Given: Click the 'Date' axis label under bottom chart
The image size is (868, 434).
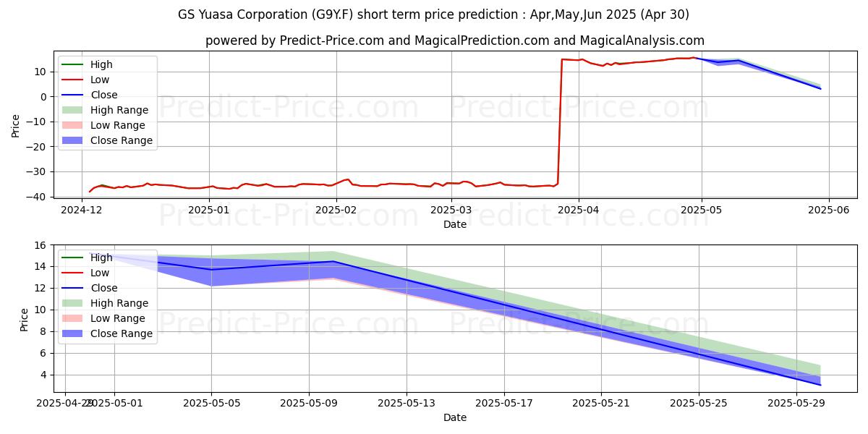Looking at the screenshot, I should coord(455,417).
